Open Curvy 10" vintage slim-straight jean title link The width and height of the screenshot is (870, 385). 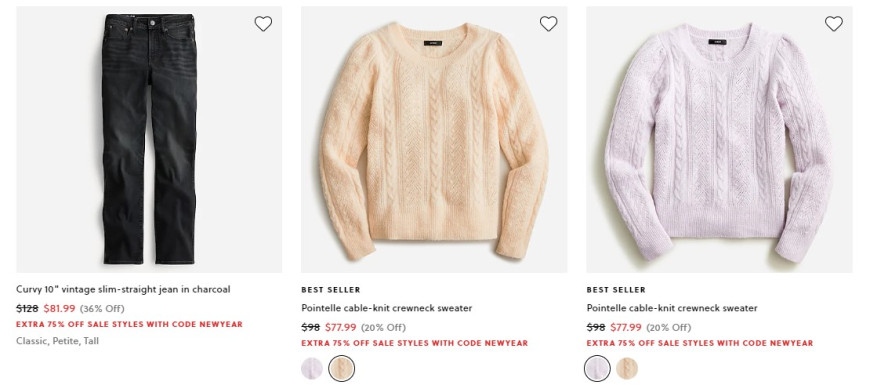point(123,289)
